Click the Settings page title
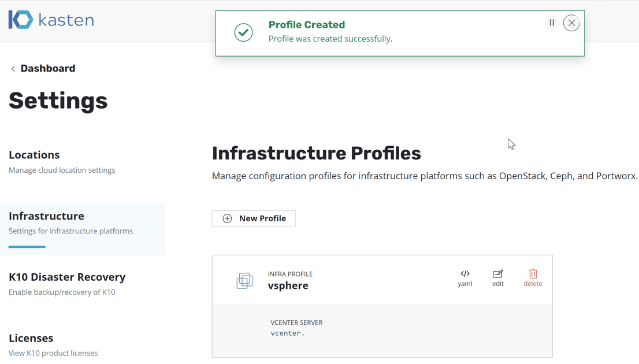Image resolution: width=639 pixels, height=364 pixels. (x=58, y=101)
